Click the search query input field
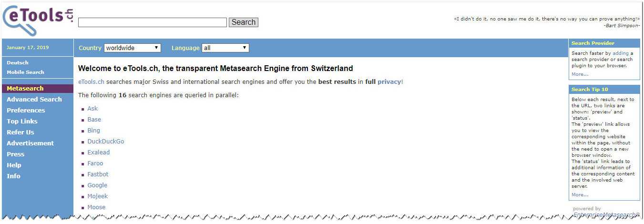 tap(152, 22)
